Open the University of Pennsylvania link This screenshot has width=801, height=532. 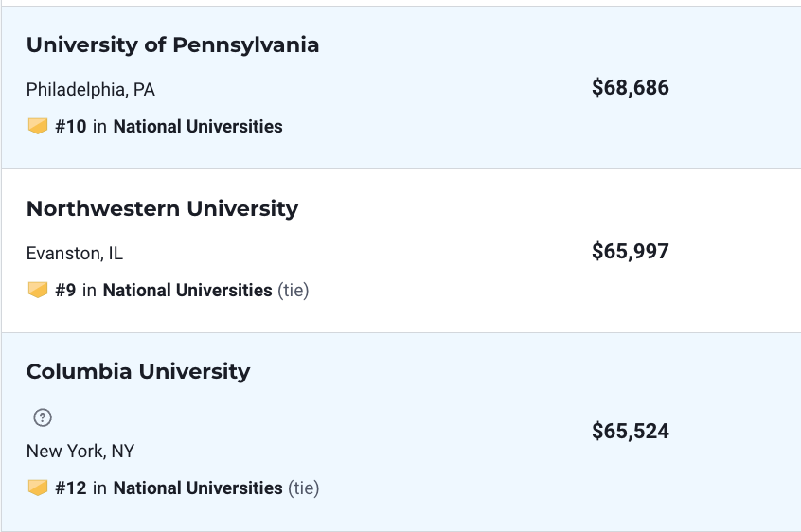172,45
